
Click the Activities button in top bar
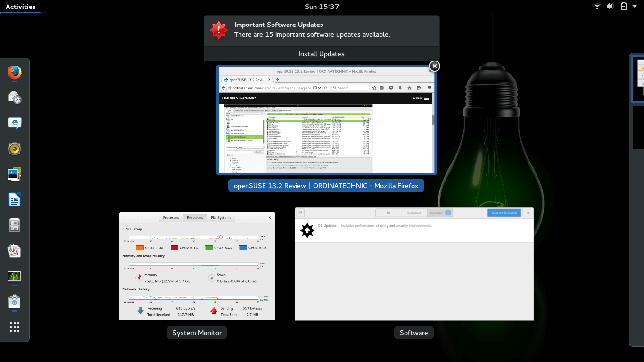pos(21,7)
